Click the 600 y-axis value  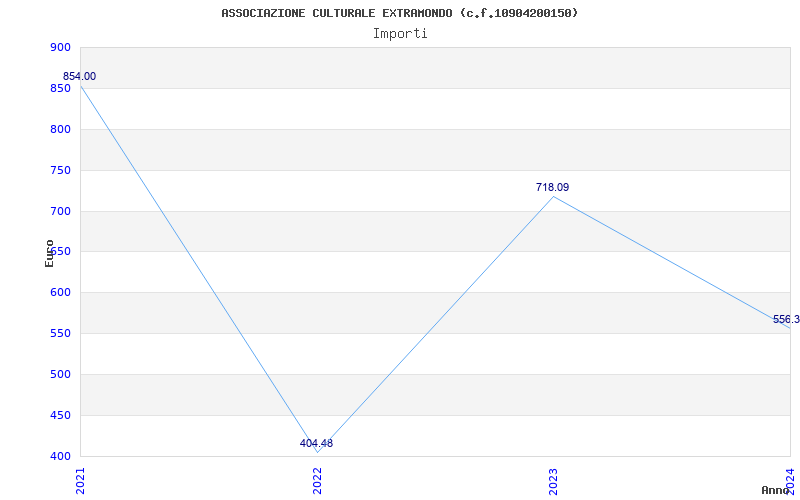[x=60, y=292]
